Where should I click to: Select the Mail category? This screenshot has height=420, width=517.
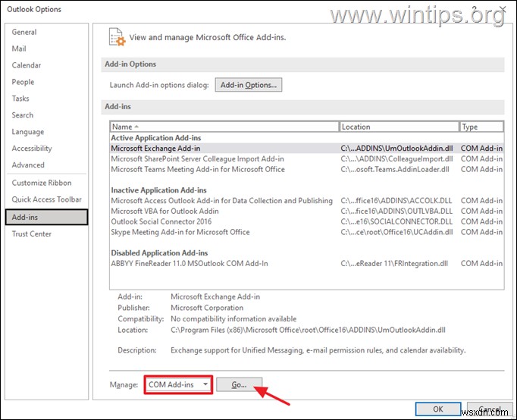pos(19,49)
